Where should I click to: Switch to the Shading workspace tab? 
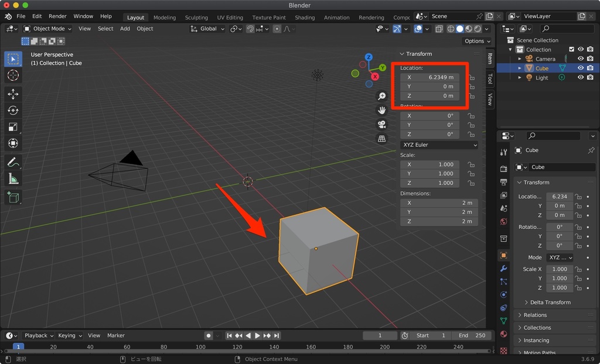click(305, 17)
